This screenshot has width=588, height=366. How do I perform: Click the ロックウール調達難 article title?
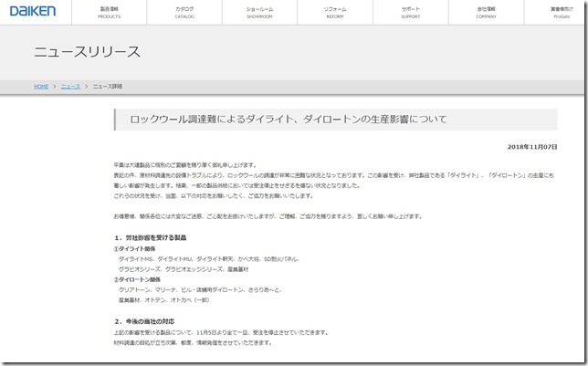coord(289,120)
